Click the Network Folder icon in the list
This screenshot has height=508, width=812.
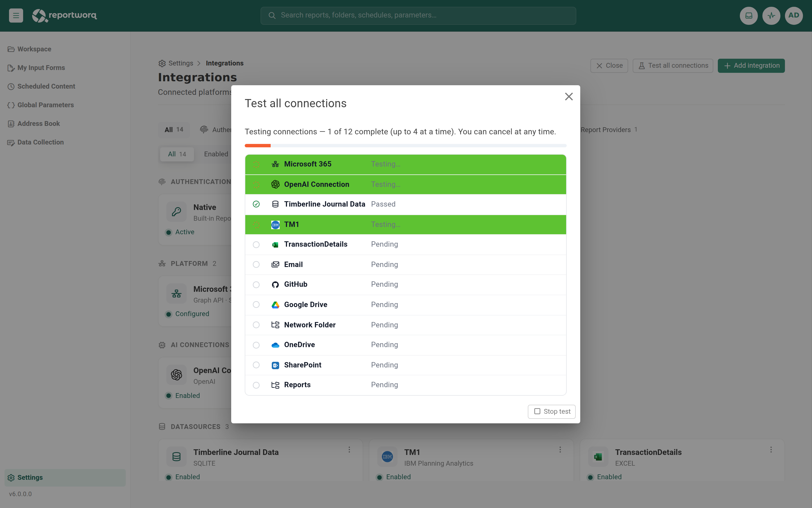click(x=275, y=325)
